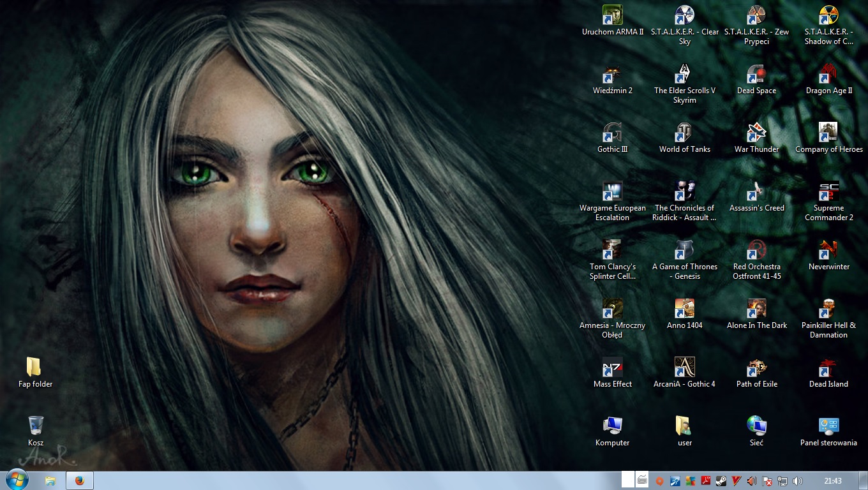Click the ArcaniA - Gothic 4 icon

(x=684, y=373)
